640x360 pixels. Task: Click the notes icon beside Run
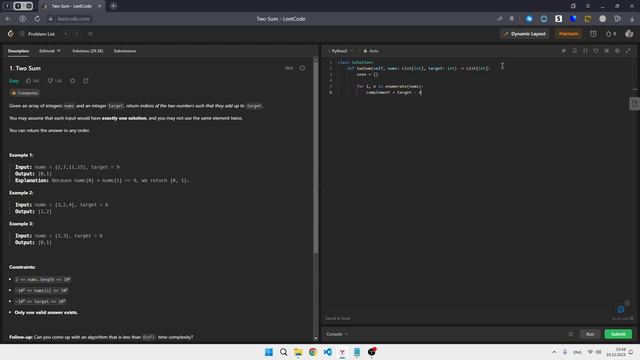click(x=571, y=334)
